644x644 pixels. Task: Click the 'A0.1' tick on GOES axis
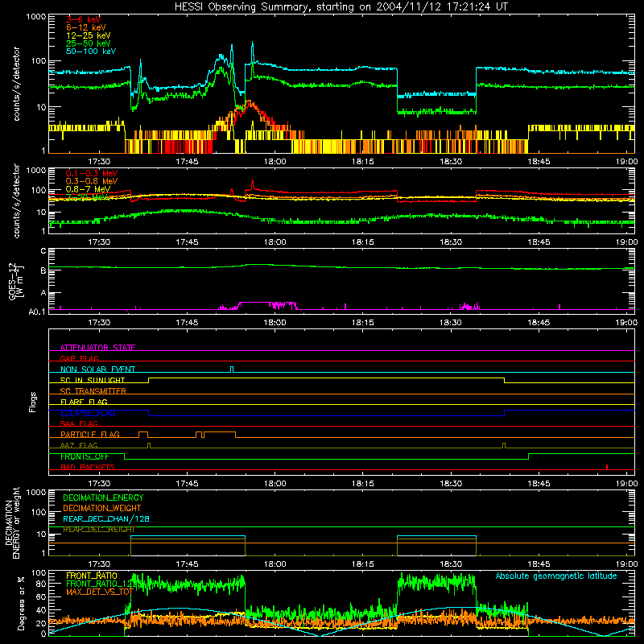[37, 312]
